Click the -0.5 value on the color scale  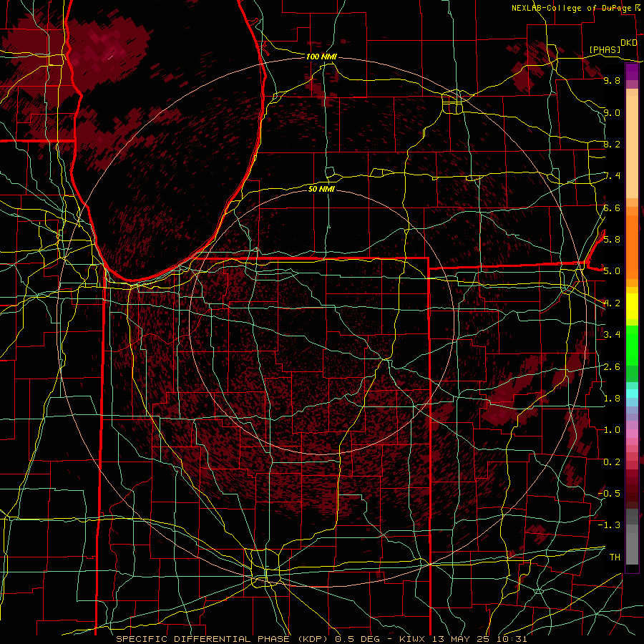click(x=609, y=494)
